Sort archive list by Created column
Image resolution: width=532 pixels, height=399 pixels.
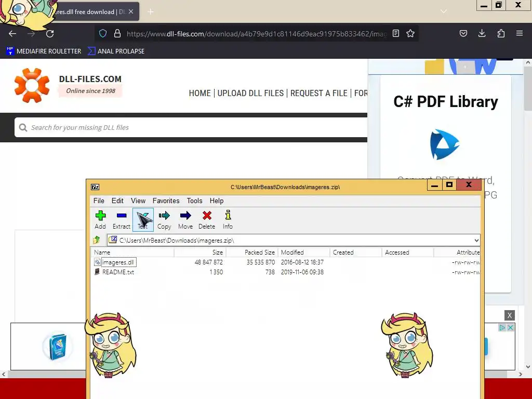pyautogui.click(x=356, y=252)
